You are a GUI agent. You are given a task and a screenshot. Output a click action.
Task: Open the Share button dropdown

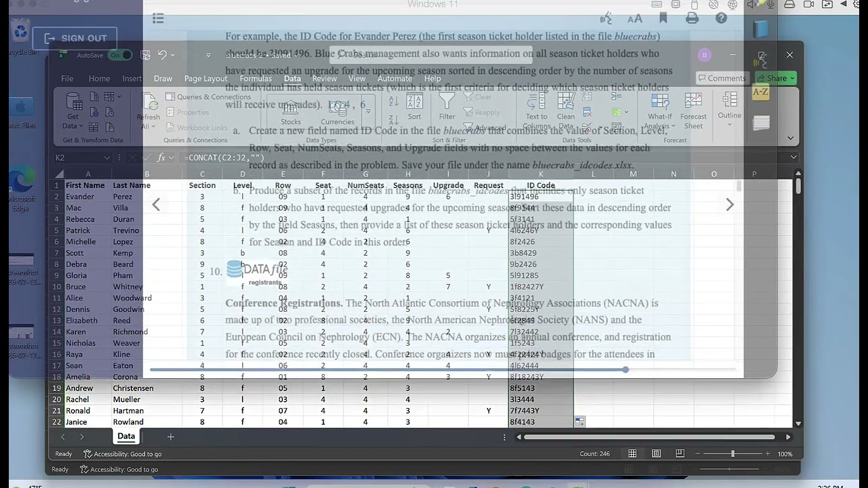(x=791, y=78)
